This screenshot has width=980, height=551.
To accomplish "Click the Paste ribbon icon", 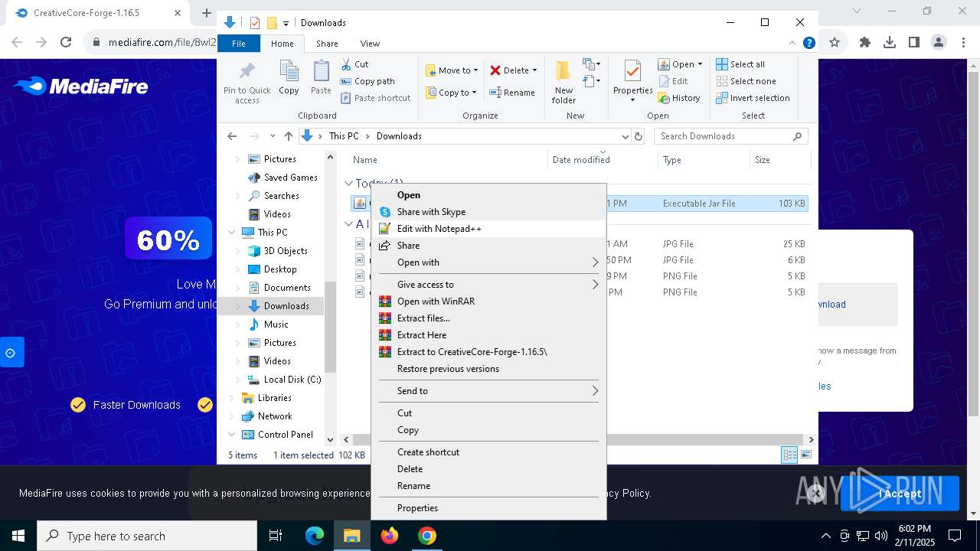I will tap(321, 77).
